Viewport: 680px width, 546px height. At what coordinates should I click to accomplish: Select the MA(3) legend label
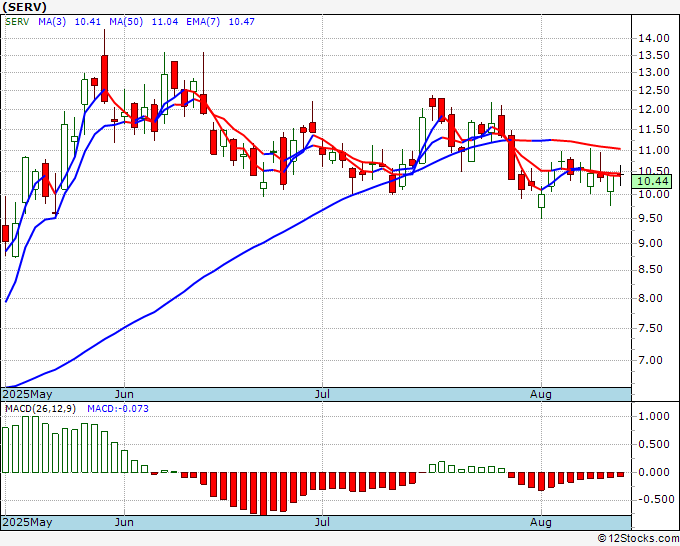click(52, 22)
